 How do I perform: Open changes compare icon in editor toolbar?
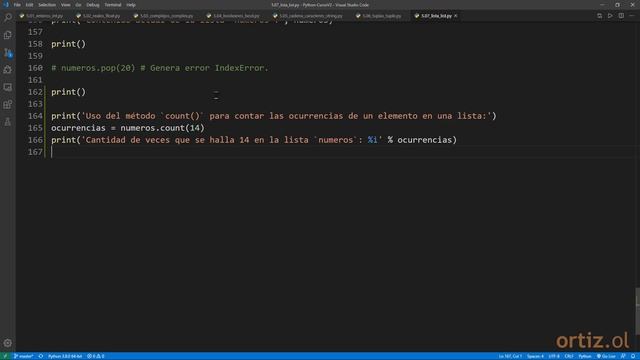tap(599, 16)
